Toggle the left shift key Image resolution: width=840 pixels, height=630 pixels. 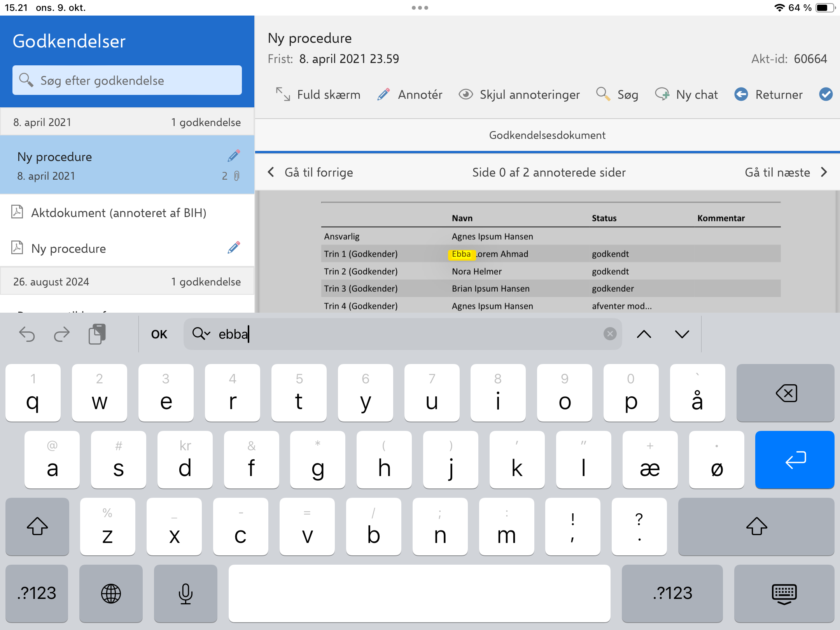point(37,527)
